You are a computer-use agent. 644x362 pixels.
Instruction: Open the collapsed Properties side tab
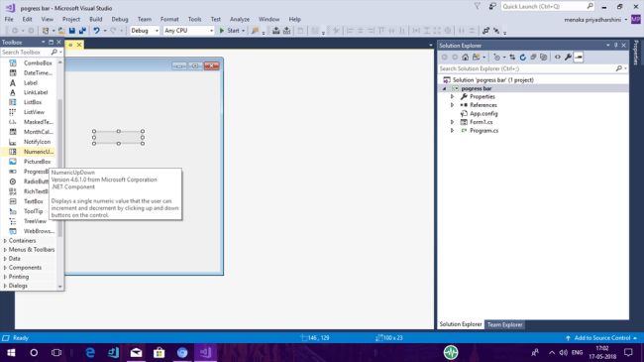tap(636, 53)
